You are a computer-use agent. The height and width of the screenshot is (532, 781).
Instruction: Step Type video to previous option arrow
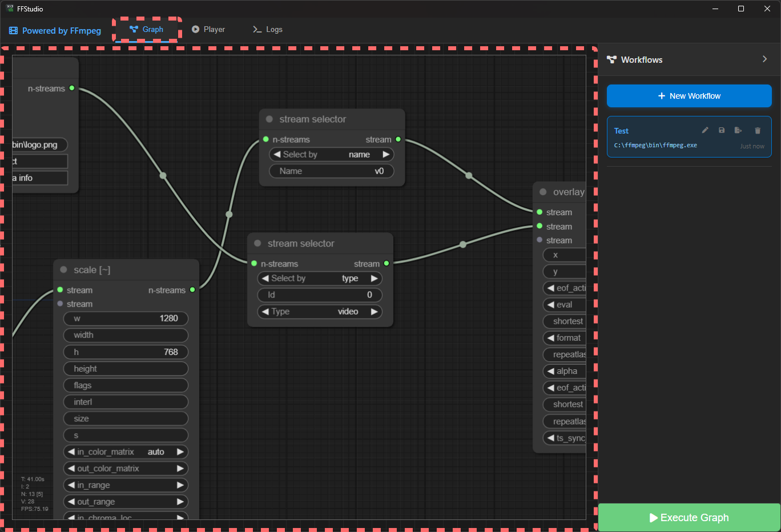tap(265, 311)
